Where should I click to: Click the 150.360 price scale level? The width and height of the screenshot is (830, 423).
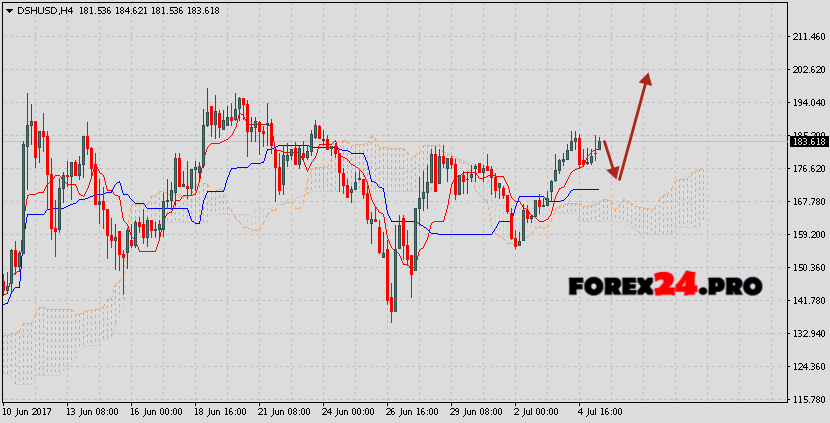(806, 268)
